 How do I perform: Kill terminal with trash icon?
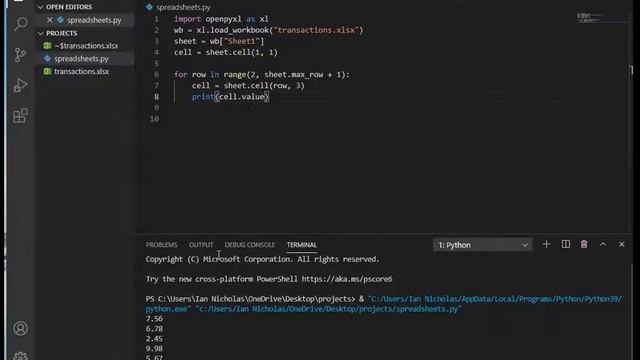pos(584,244)
